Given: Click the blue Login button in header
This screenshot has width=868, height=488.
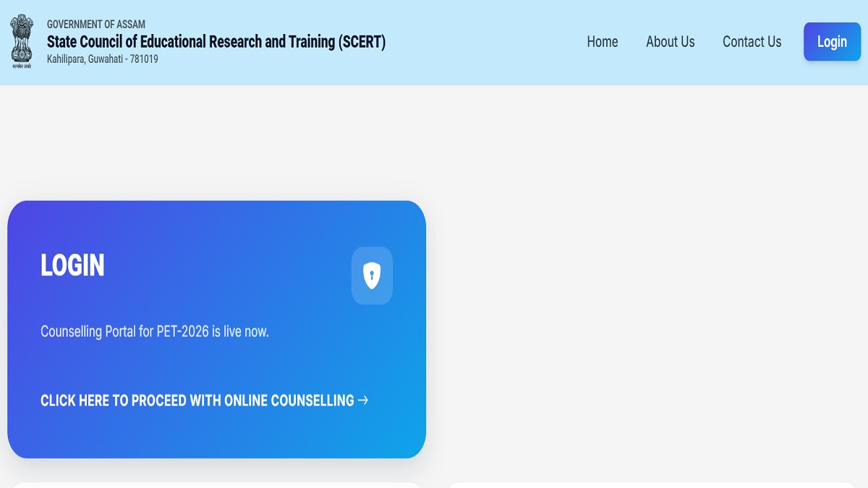Looking at the screenshot, I should tap(832, 41).
